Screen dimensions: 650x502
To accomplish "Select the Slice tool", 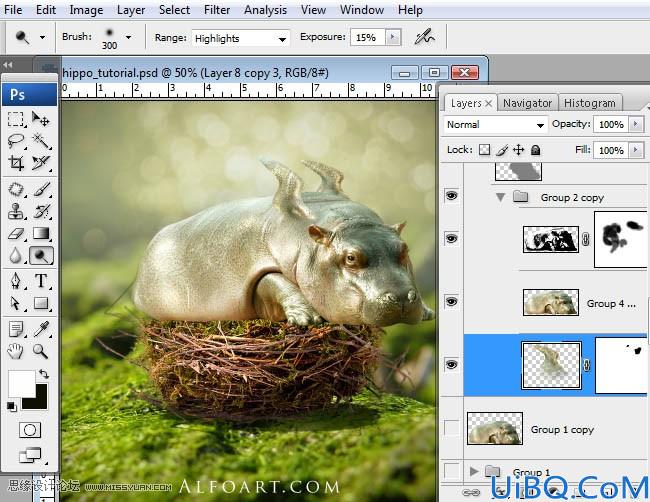I will 41,163.
